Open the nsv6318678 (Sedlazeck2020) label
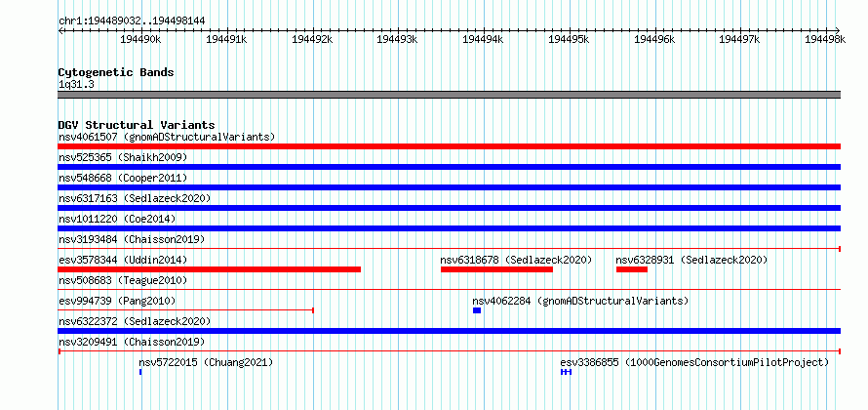Image resolution: width=868 pixels, height=410 pixels. 516,260
